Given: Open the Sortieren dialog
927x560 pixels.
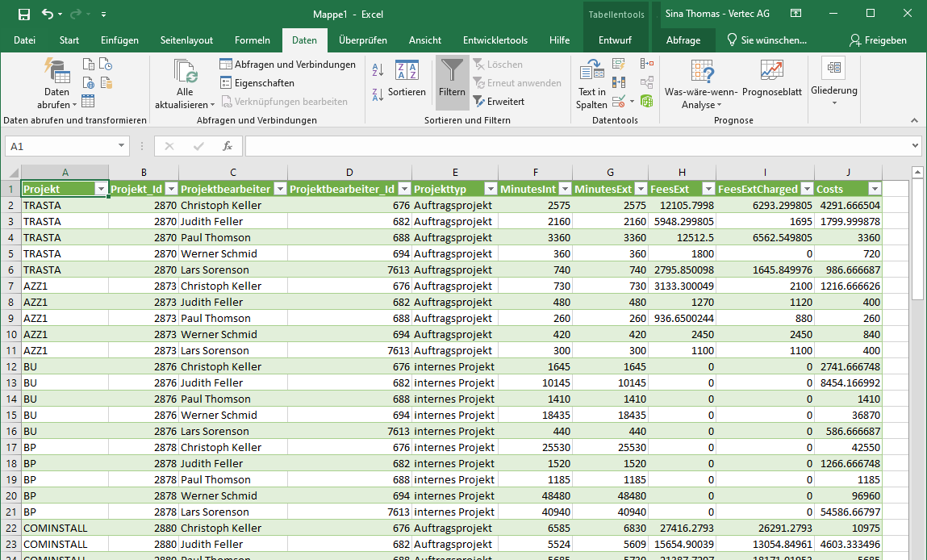Looking at the screenshot, I should 407,79.
